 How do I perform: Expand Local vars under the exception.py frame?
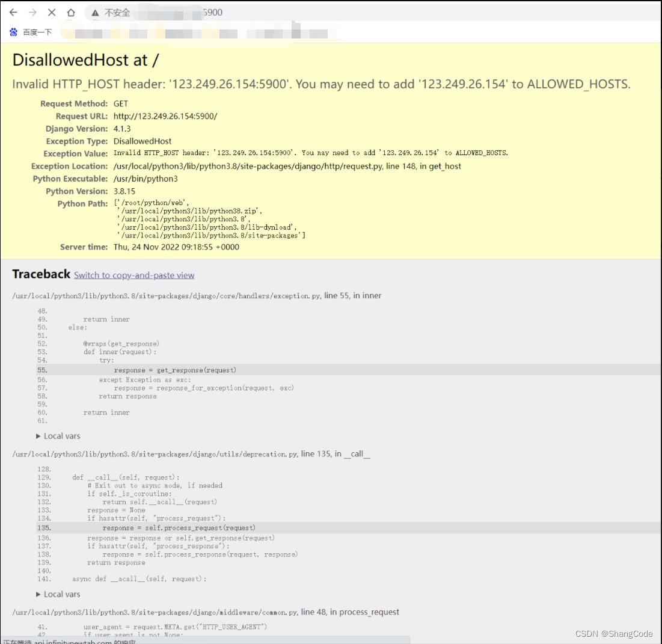(58, 436)
